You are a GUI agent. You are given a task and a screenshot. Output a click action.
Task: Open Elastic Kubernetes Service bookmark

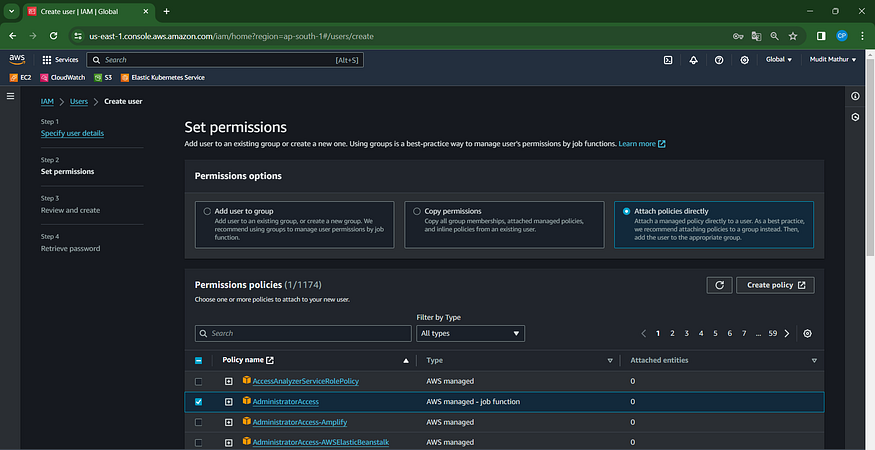coord(163,78)
